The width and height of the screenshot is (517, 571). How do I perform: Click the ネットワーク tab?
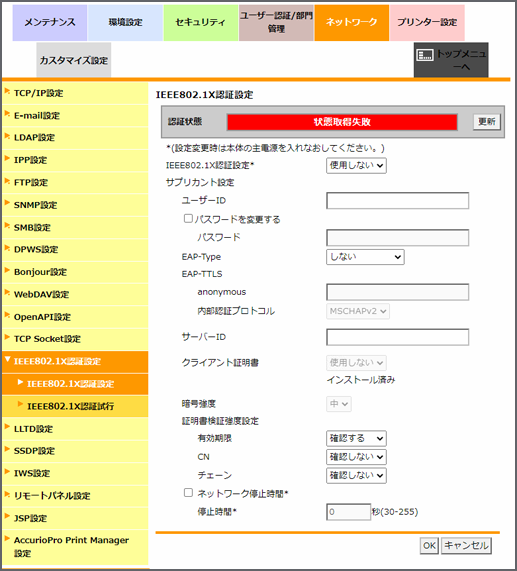352,23
